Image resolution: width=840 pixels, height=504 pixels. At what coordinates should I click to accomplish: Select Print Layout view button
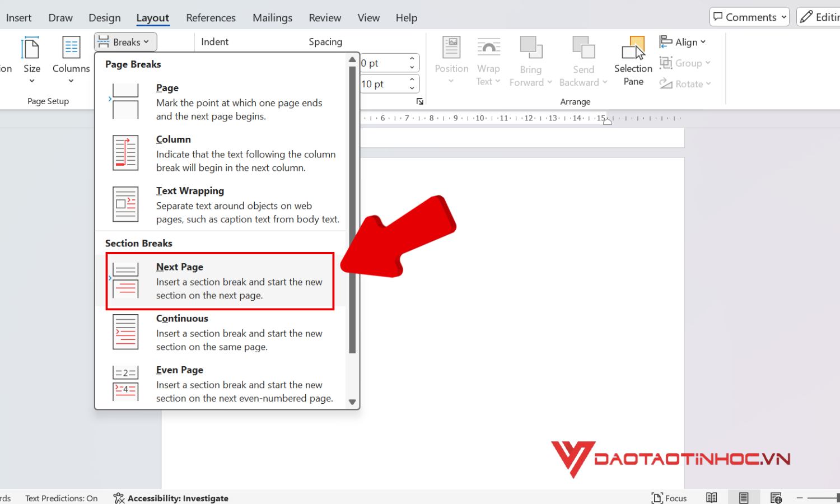(744, 498)
